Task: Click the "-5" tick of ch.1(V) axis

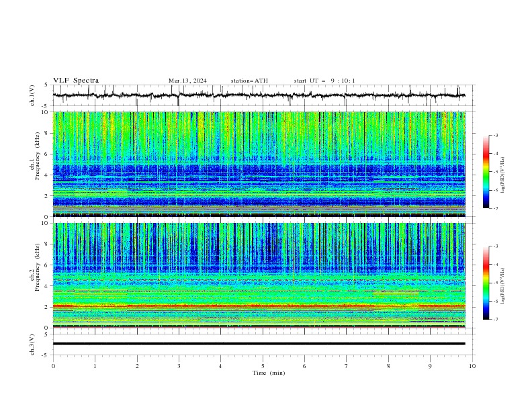Action: point(46,106)
